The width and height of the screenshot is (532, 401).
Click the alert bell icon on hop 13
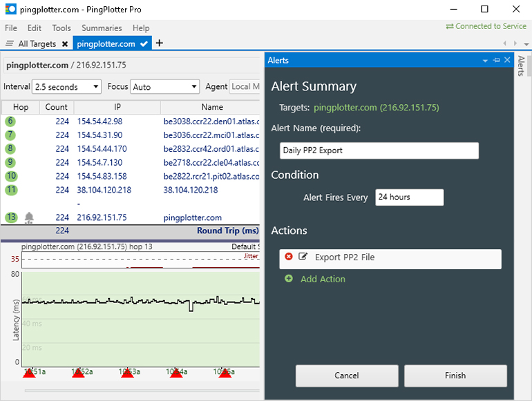(x=29, y=217)
